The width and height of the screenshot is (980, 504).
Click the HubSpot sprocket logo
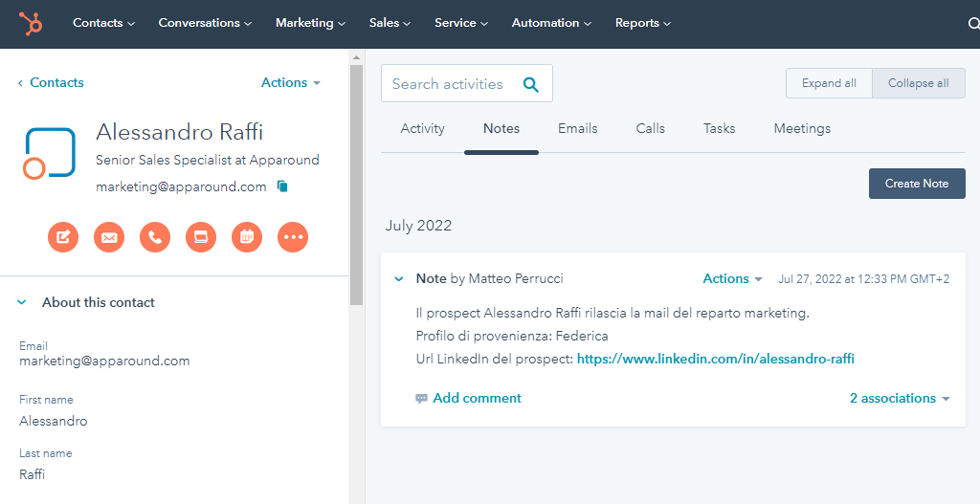pyautogui.click(x=31, y=23)
